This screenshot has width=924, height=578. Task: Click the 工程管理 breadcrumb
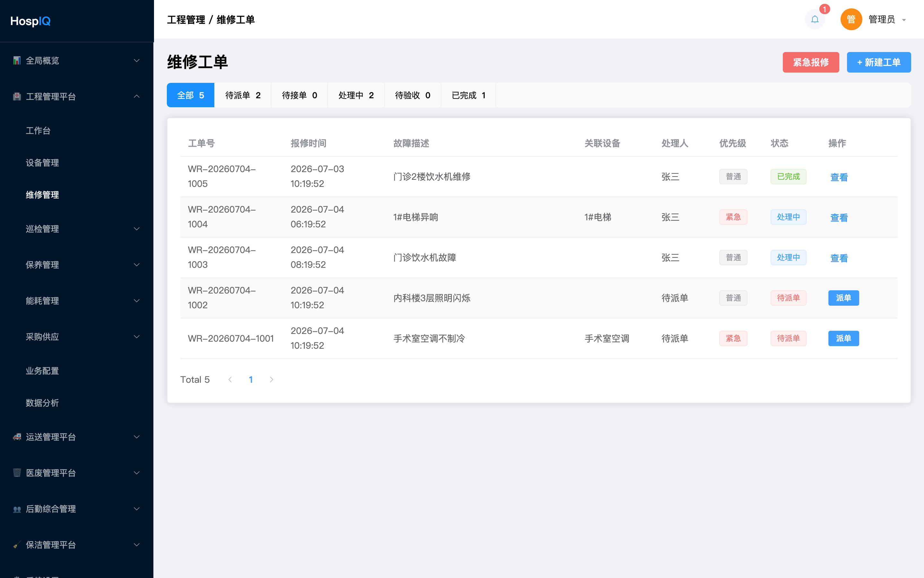point(186,20)
